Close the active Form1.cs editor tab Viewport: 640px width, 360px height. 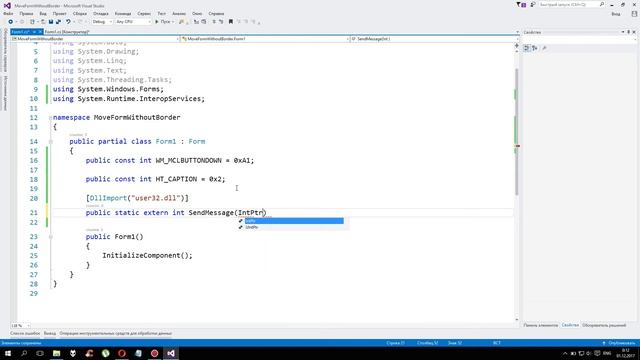(40, 32)
